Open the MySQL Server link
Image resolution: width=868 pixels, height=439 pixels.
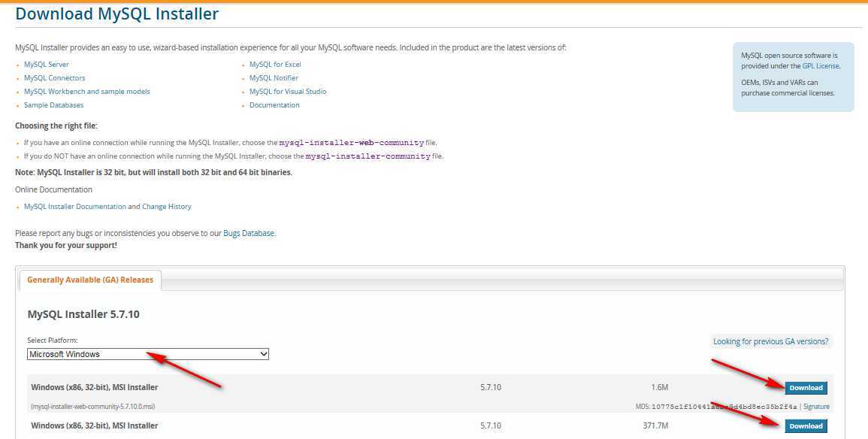point(47,65)
